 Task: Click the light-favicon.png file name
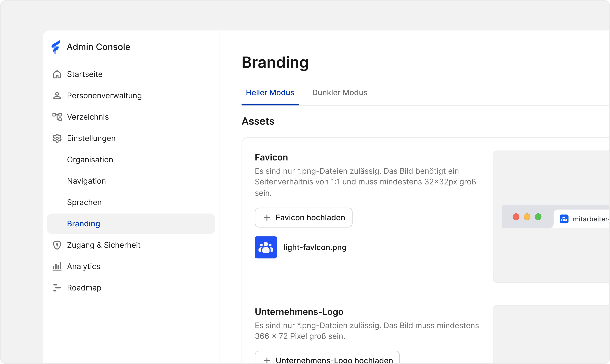315,247
